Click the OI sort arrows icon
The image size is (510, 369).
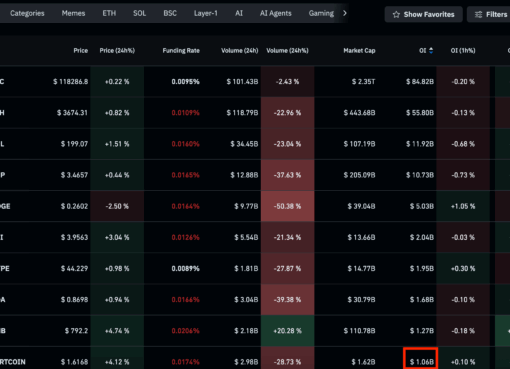point(431,51)
